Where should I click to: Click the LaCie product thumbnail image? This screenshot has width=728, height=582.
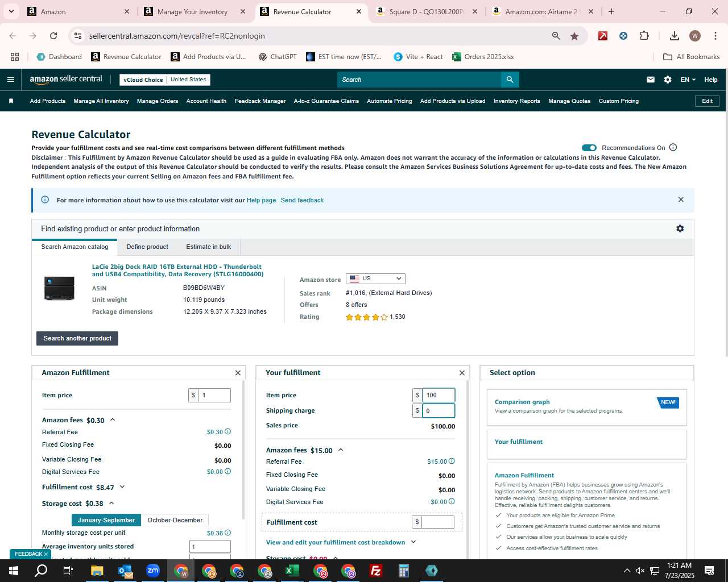pos(59,288)
